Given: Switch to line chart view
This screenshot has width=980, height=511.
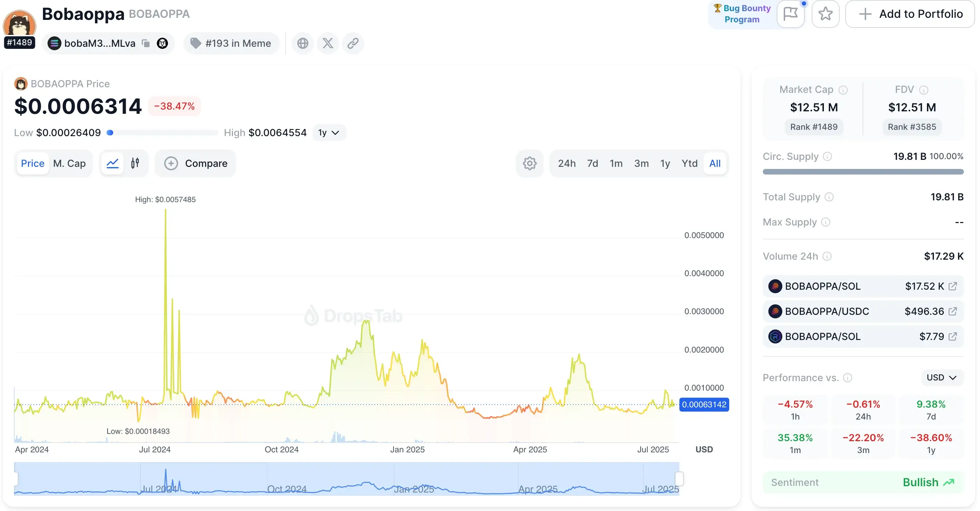Looking at the screenshot, I should (x=112, y=163).
